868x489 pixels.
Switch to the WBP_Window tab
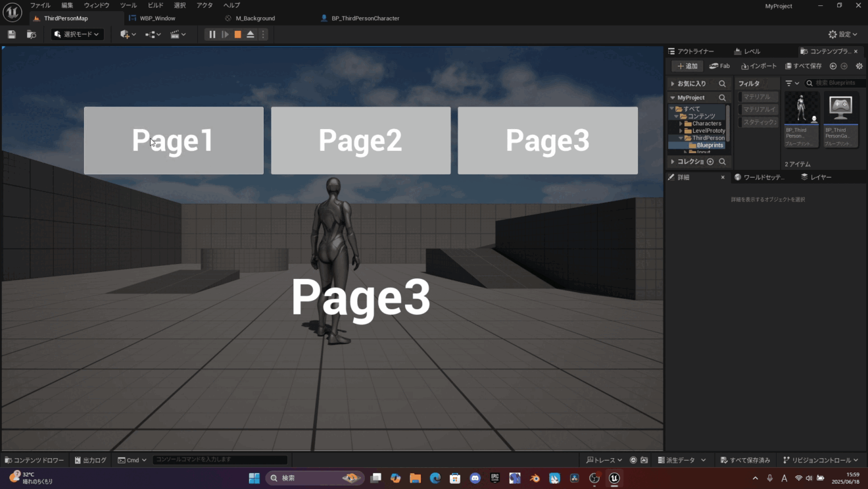click(157, 18)
